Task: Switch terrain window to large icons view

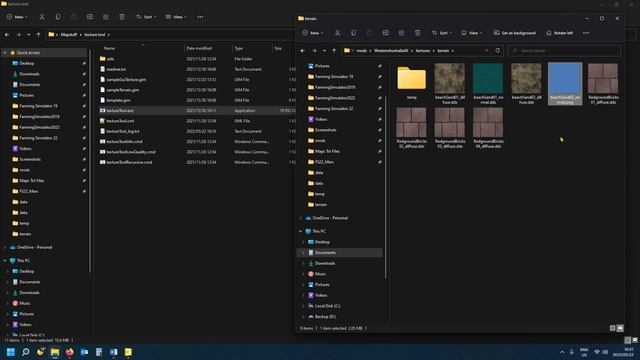Action: (x=620, y=328)
